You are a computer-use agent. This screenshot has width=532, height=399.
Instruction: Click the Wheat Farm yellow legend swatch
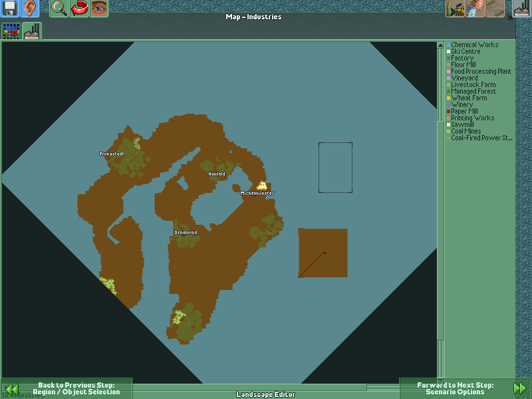click(x=448, y=98)
